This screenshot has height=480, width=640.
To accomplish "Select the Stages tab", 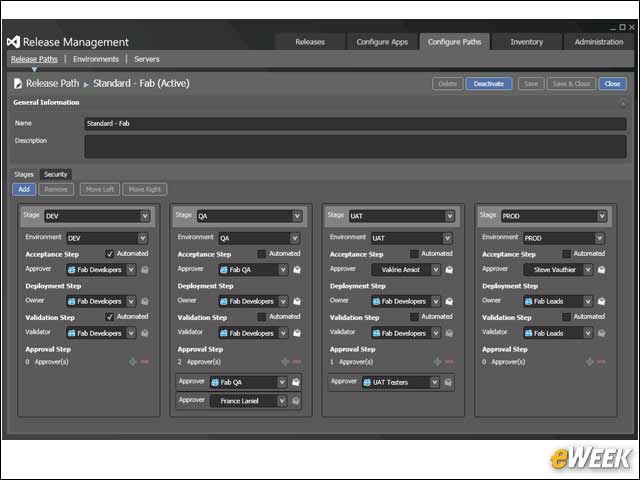I will coord(24,174).
